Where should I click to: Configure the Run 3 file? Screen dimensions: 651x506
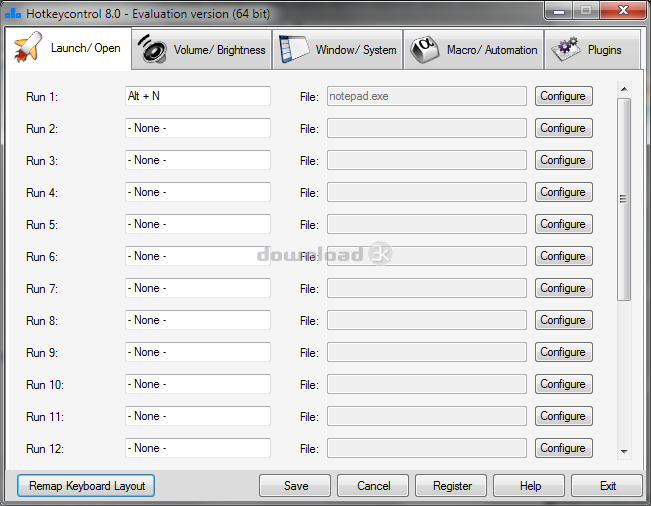563,160
